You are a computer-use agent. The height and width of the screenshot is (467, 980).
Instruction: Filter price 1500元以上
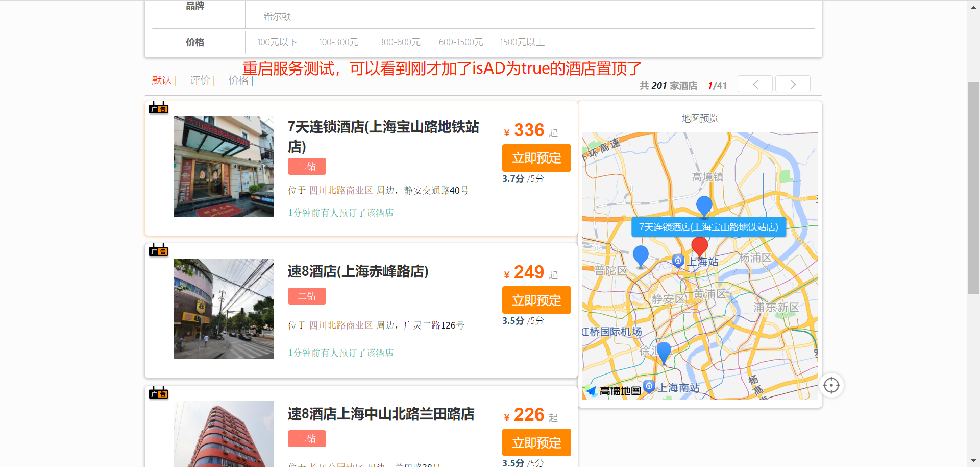(522, 42)
